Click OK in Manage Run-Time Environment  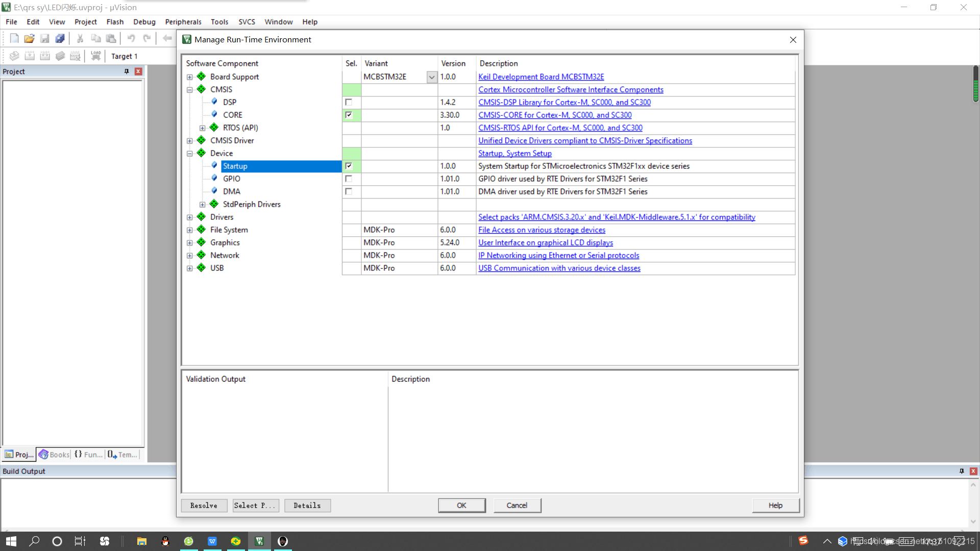(461, 506)
